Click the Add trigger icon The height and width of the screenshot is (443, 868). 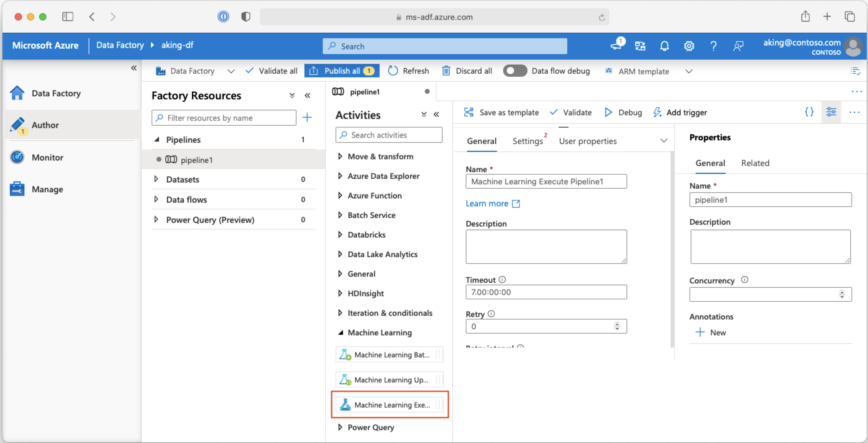tap(657, 112)
